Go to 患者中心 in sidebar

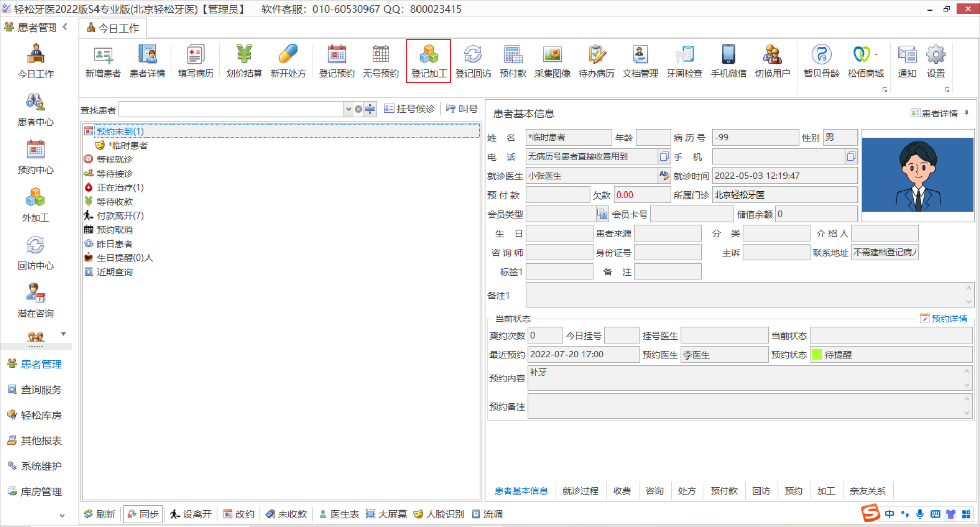click(35, 109)
